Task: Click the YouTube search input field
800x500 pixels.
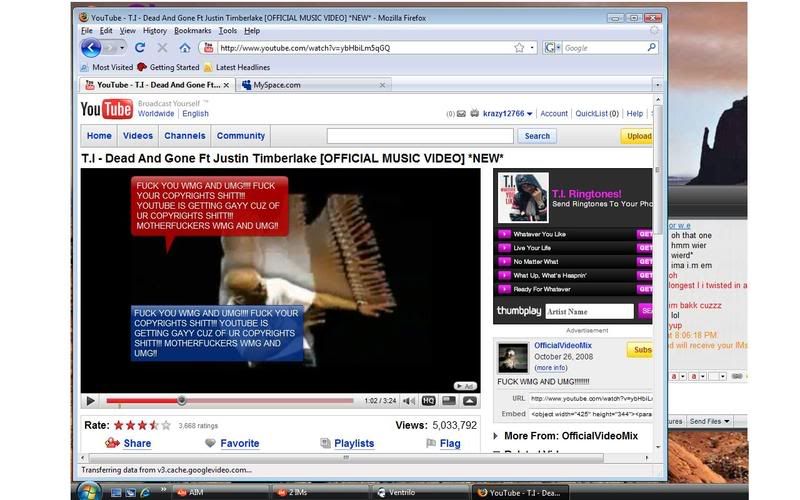Action: pyautogui.click(x=420, y=136)
